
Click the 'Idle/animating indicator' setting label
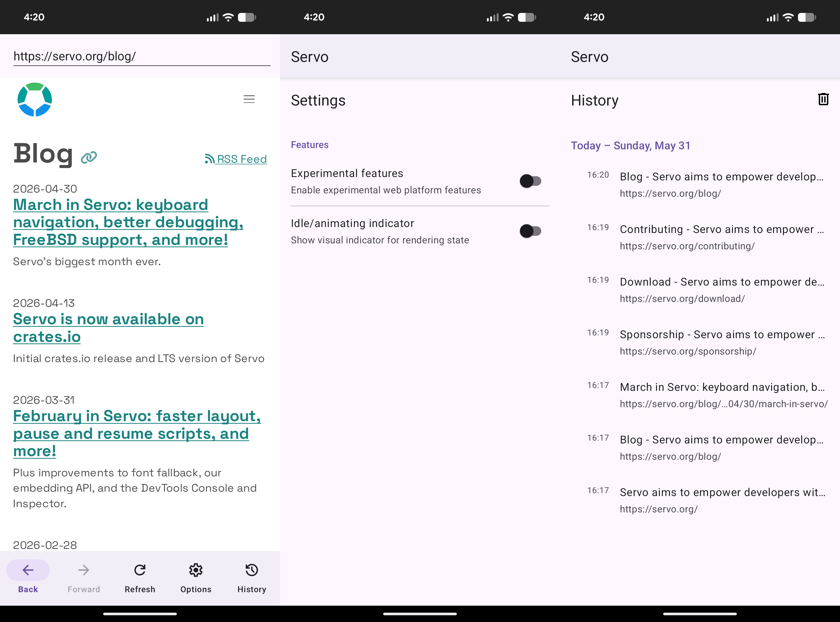coord(352,223)
